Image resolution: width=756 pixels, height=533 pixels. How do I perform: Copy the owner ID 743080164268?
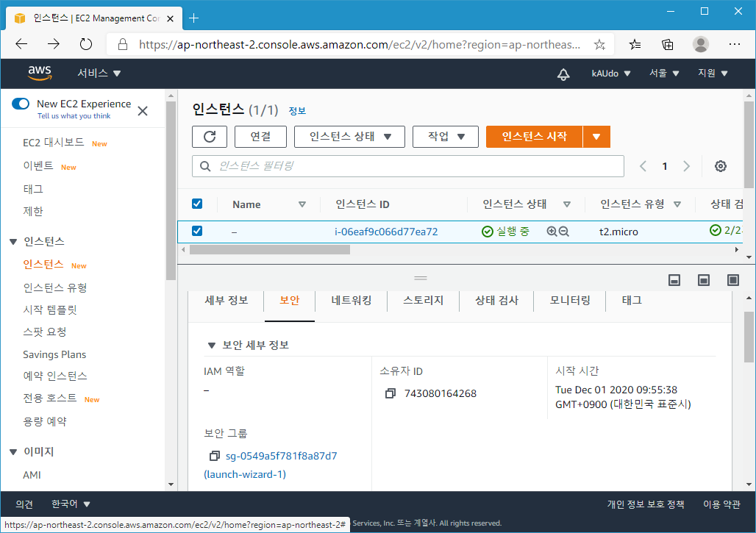tap(390, 394)
